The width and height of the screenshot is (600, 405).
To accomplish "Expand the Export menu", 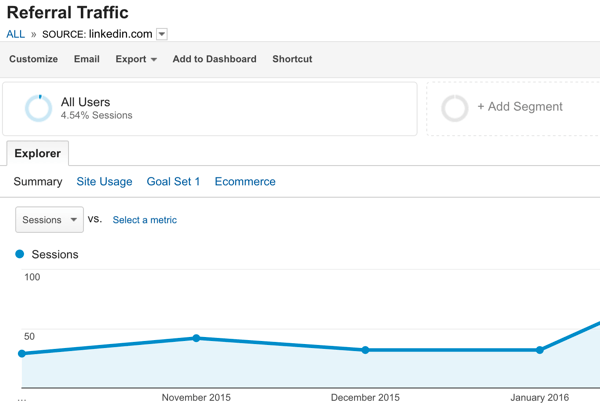I will point(136,59).
